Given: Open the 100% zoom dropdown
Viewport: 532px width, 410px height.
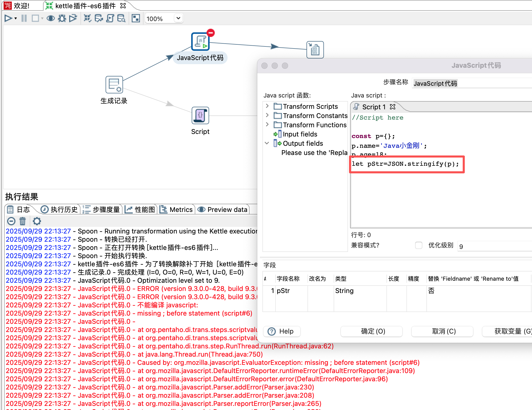Looking at the screenshot, I should (178, 18).
